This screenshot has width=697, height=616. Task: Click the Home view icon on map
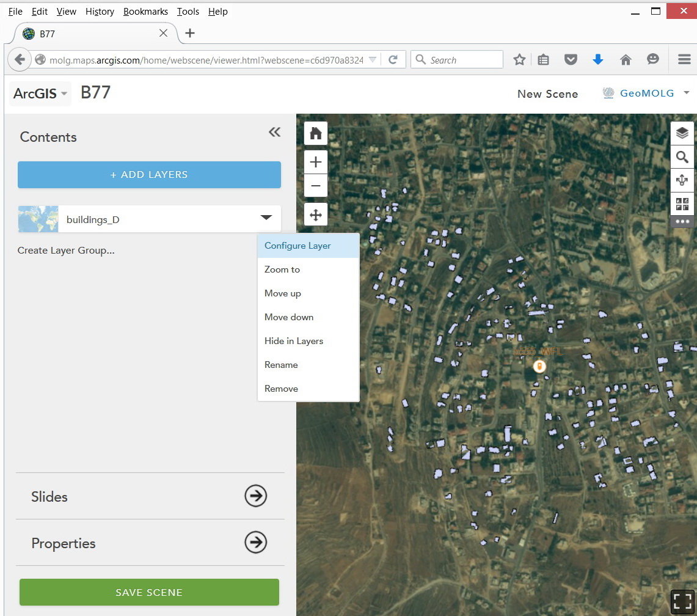point(316,133)
